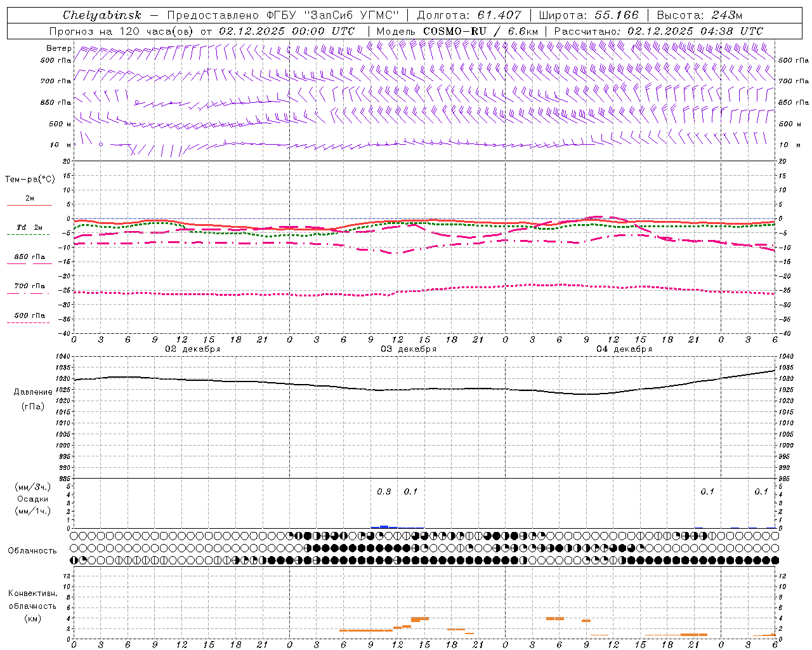Click the "Chelyabinsk" station title
Image resolution: width=812 pixels, height=650 pixels.
coord(101,15)
